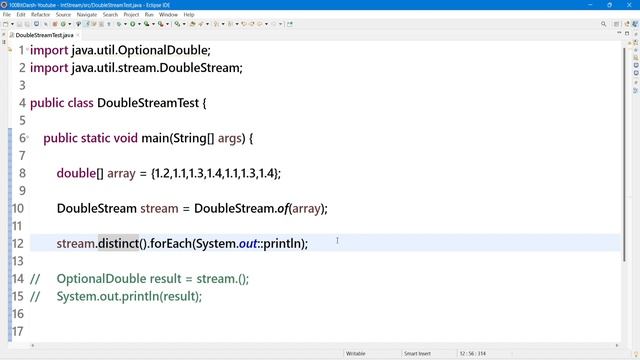Click the horizontal scrollbar left arrow
The height and width of the screenshot is (360, 640).
33,345
